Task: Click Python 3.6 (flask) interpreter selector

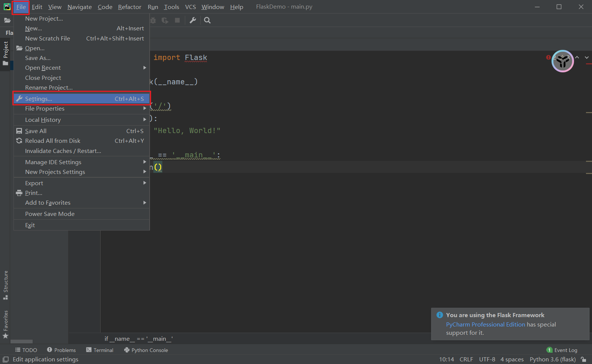Action: [x=553, y=360]
